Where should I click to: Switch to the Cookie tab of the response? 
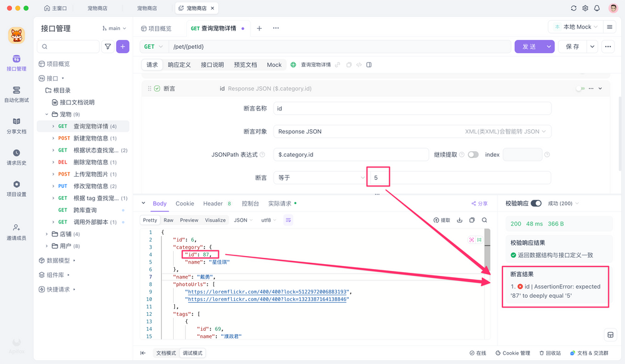point(184,203)
